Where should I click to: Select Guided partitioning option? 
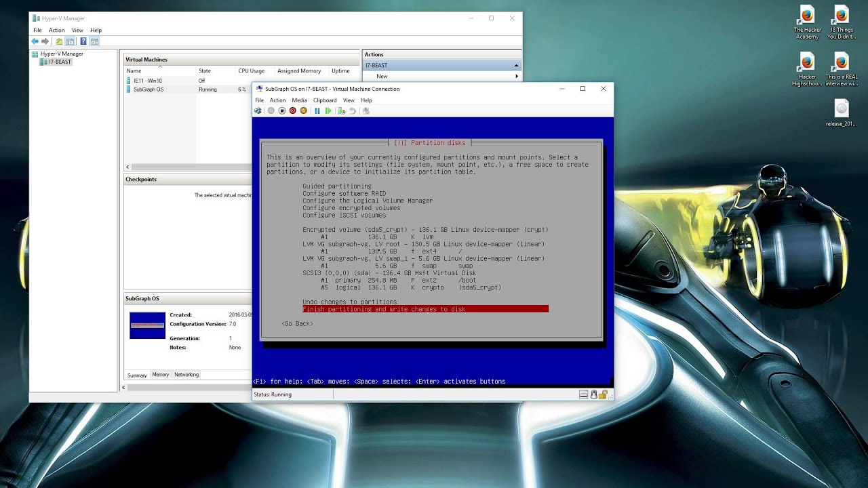[x=337, y=186]
